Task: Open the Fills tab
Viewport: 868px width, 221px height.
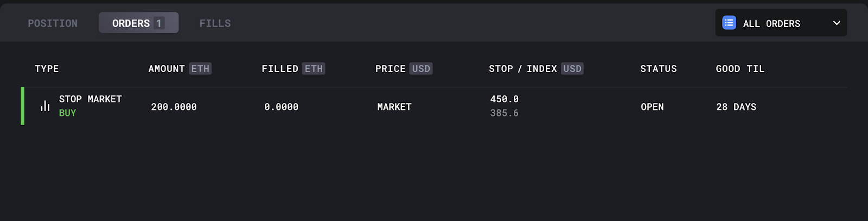Action: click(x=215, y=23)
